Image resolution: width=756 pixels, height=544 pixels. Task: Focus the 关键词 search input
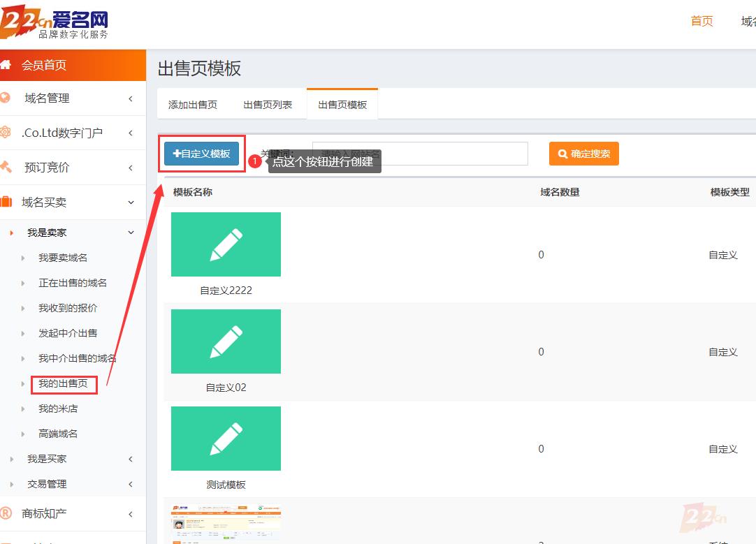click(x=420, y=154)
